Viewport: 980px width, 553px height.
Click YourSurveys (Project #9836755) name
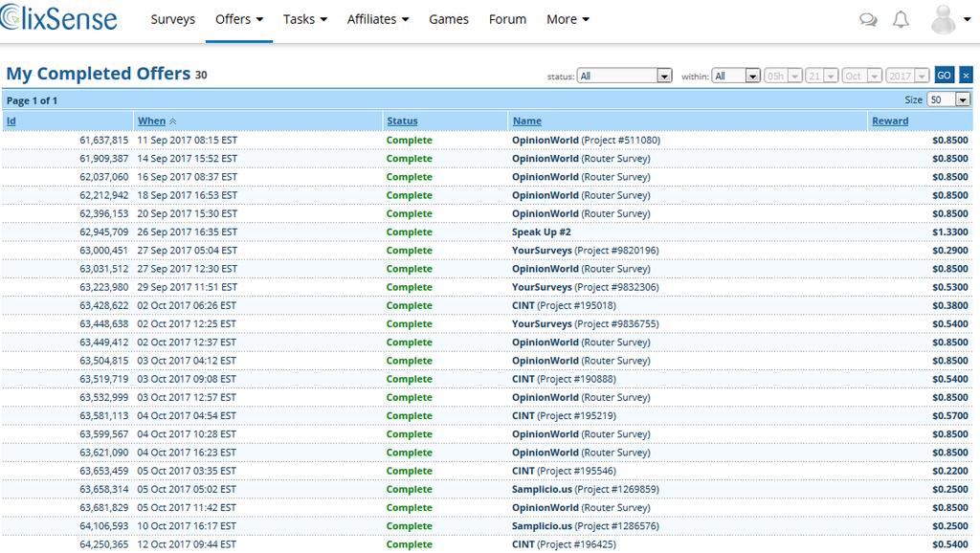pos(585,324)
